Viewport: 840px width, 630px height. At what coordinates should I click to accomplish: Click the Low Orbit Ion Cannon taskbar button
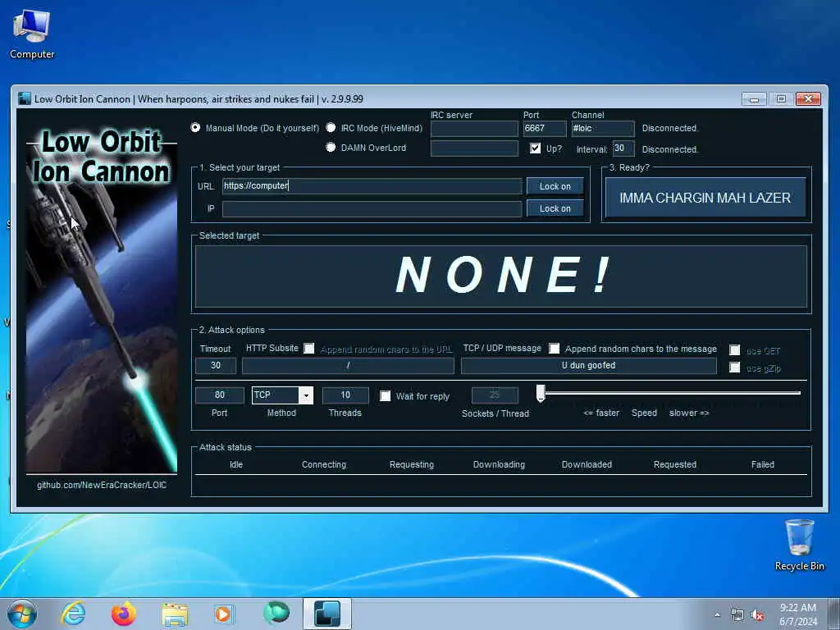point(327,614)
